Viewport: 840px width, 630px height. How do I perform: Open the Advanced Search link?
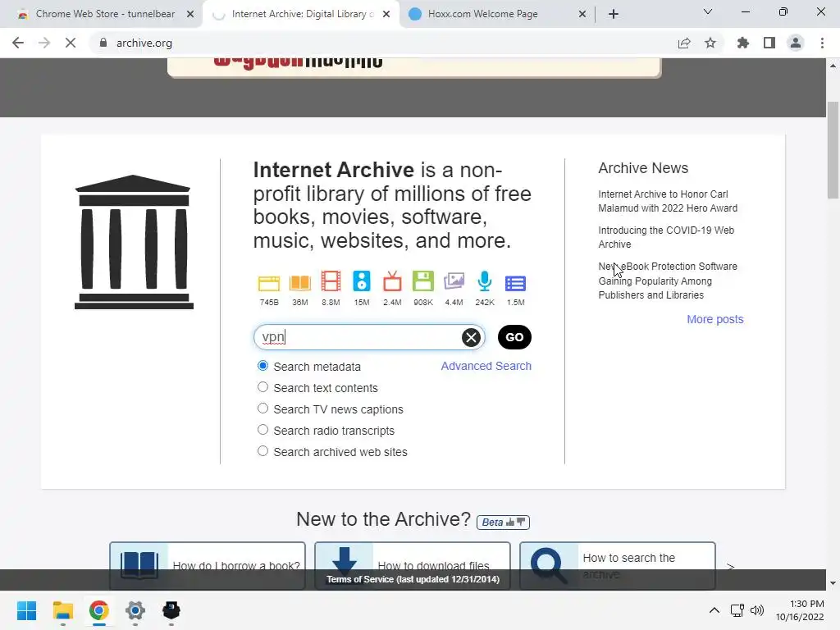[486, 366]
